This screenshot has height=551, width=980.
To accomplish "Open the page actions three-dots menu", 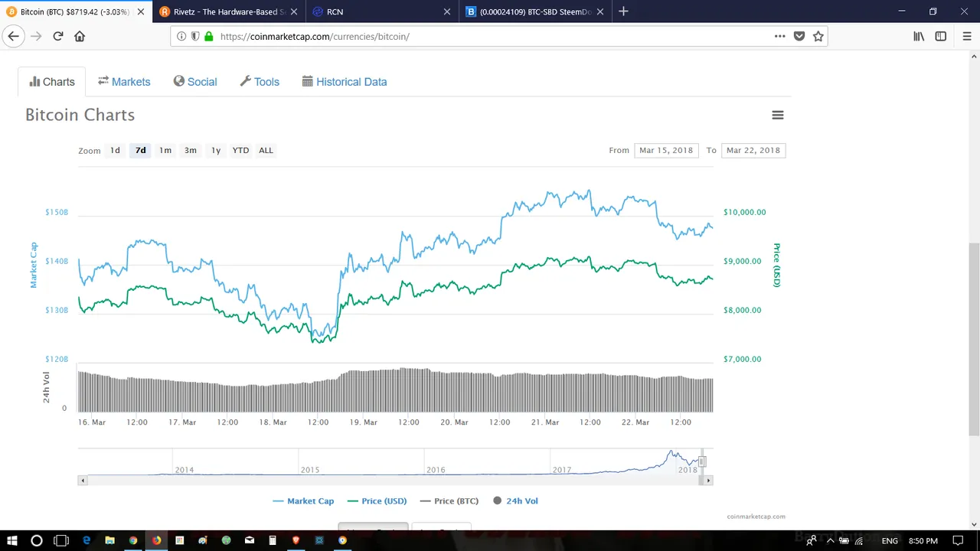I will 779,36.
